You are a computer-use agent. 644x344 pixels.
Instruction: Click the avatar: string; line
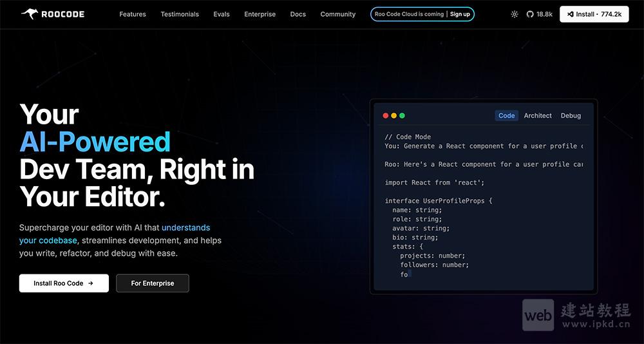coord(421,228)
